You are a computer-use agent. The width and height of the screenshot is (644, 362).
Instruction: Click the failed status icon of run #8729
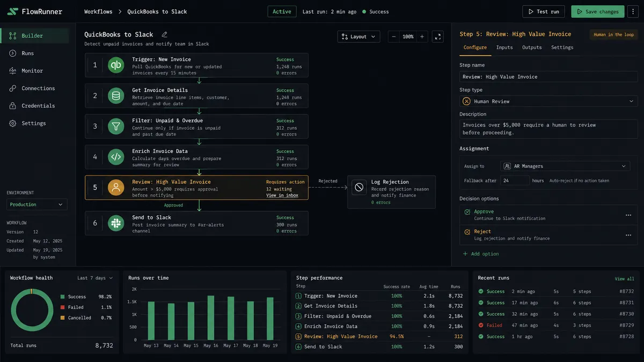coord(481,325)
